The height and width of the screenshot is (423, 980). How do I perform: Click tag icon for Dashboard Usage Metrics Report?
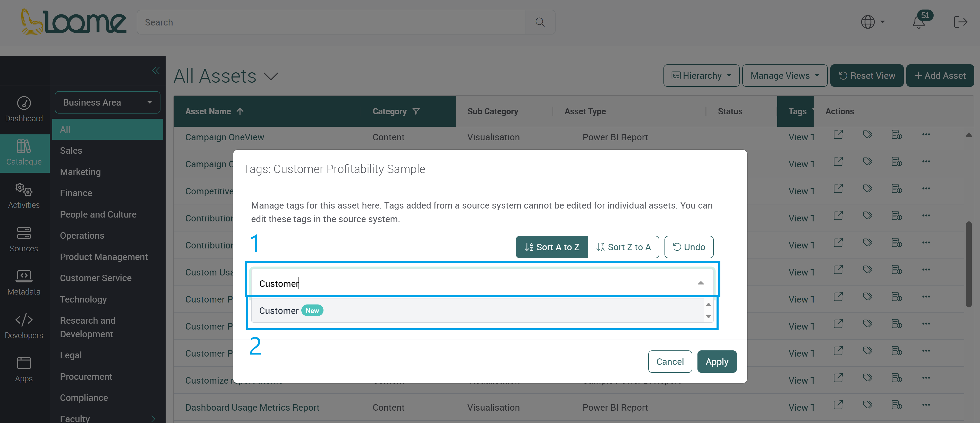(867, 405)
